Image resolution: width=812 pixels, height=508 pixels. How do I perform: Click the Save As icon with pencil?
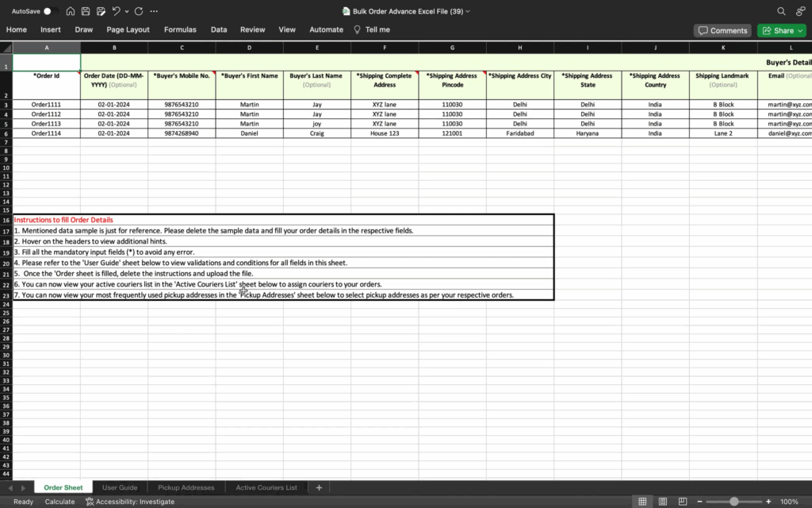100,11
